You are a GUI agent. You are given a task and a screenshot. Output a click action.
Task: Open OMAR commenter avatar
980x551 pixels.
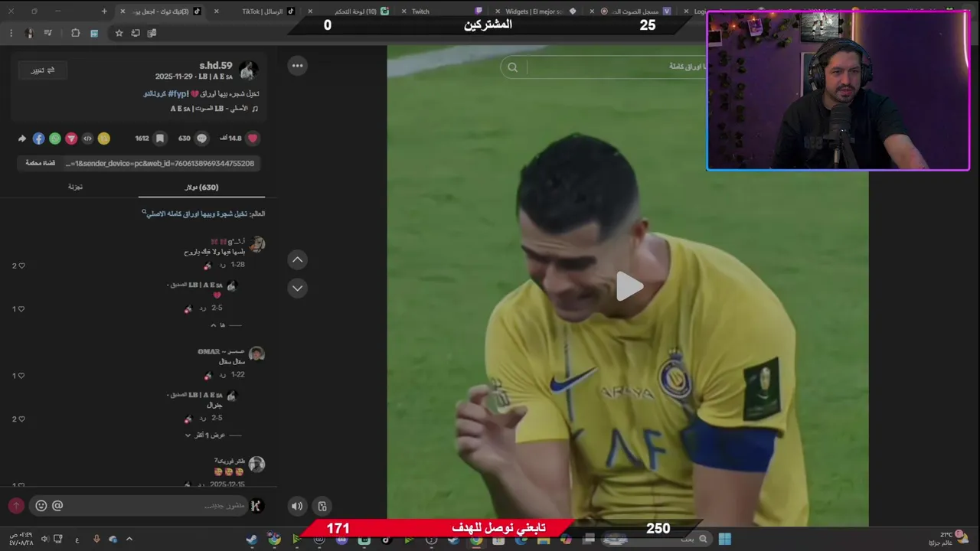(x=256, y=354)
